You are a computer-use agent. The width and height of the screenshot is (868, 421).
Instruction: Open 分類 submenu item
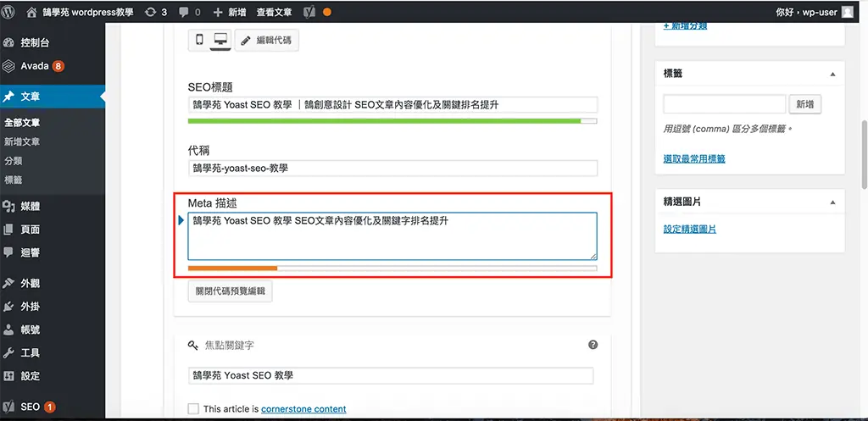[x=14, y=161]
